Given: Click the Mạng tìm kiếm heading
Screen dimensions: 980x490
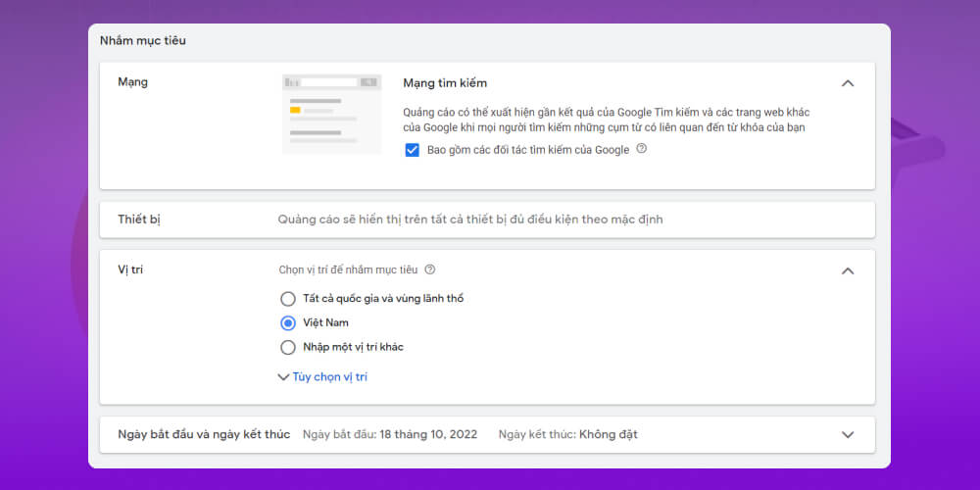Looking at the screenshot, I should coord(445,83).
